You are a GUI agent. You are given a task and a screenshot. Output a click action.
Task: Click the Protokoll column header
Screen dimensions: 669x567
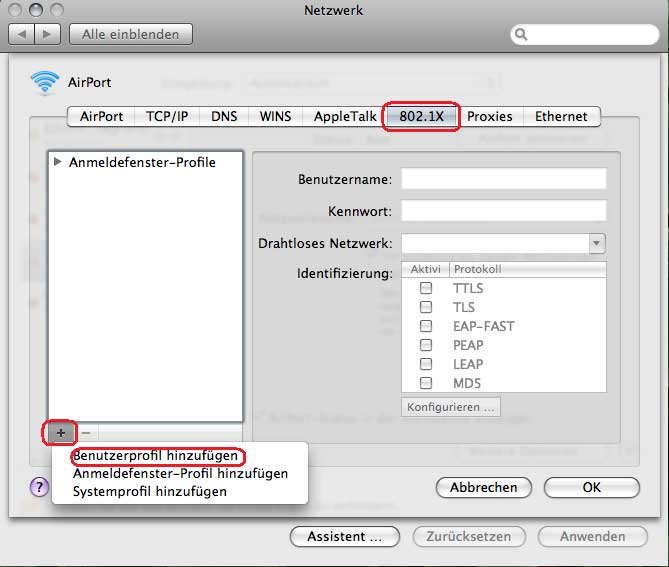528,269
